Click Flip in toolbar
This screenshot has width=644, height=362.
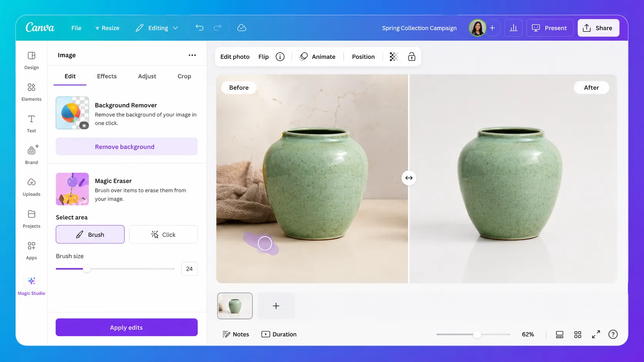tap(263, 57)
